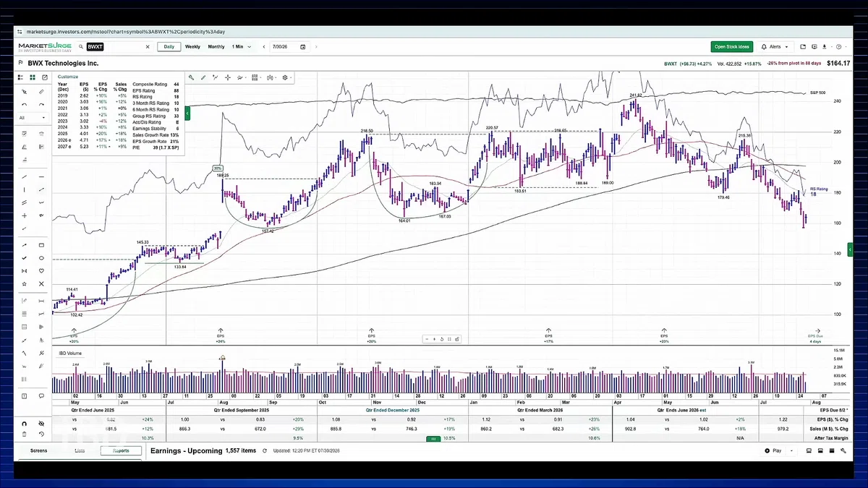This screenshot has height=488, width=868.
Task: Select the heart shape drawing tool
Action: (41, 271)
